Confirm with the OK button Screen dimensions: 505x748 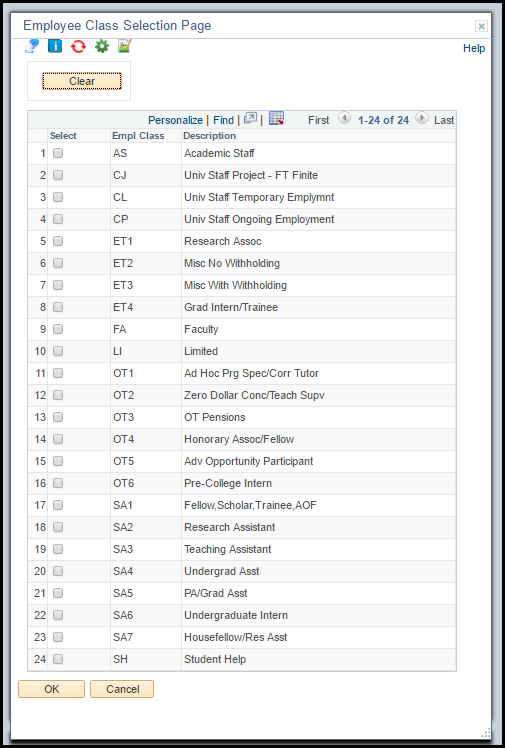[52, 689]
